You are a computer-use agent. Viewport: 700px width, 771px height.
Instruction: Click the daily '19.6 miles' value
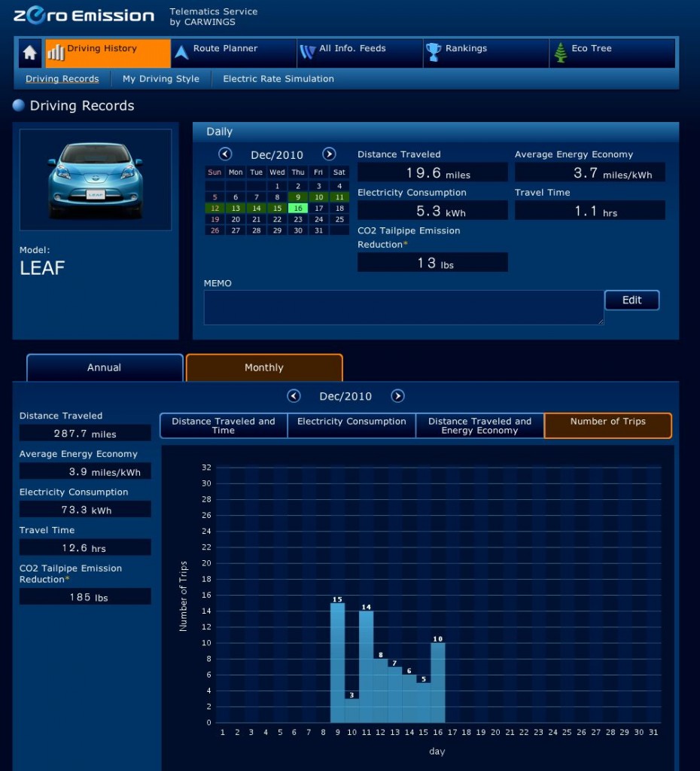(433, 172)
